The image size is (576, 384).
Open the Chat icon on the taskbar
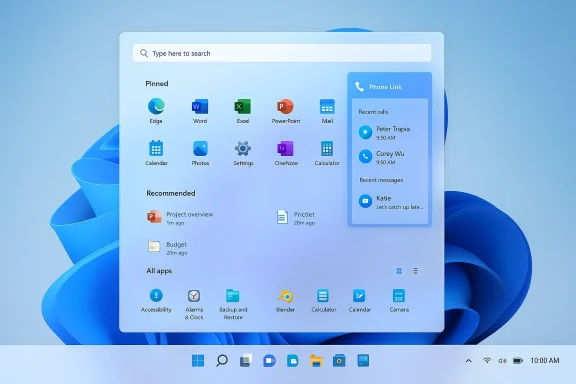pos(269,360)
